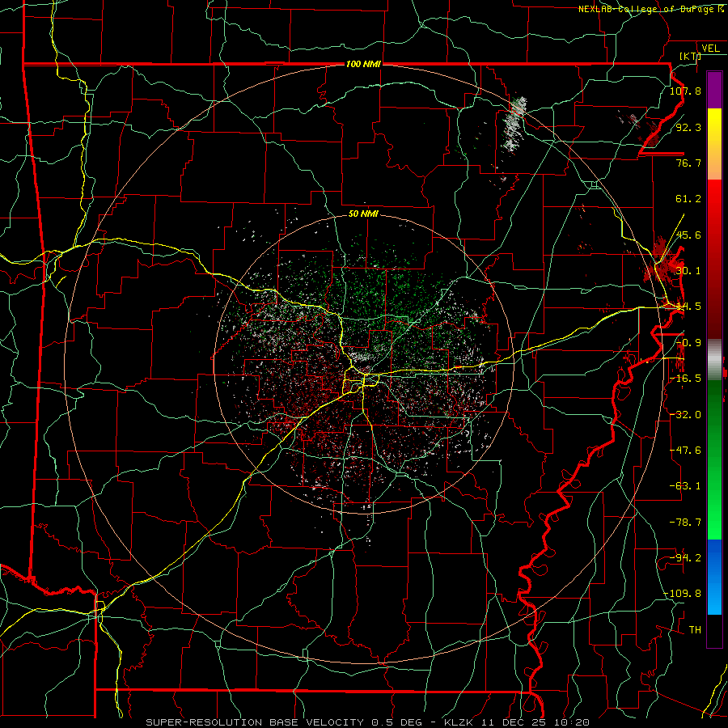Image resolution: width=728 pixels, height=728 pixels.
Task: Click the -63.1 velocity scale value
Action: [685, 486]
